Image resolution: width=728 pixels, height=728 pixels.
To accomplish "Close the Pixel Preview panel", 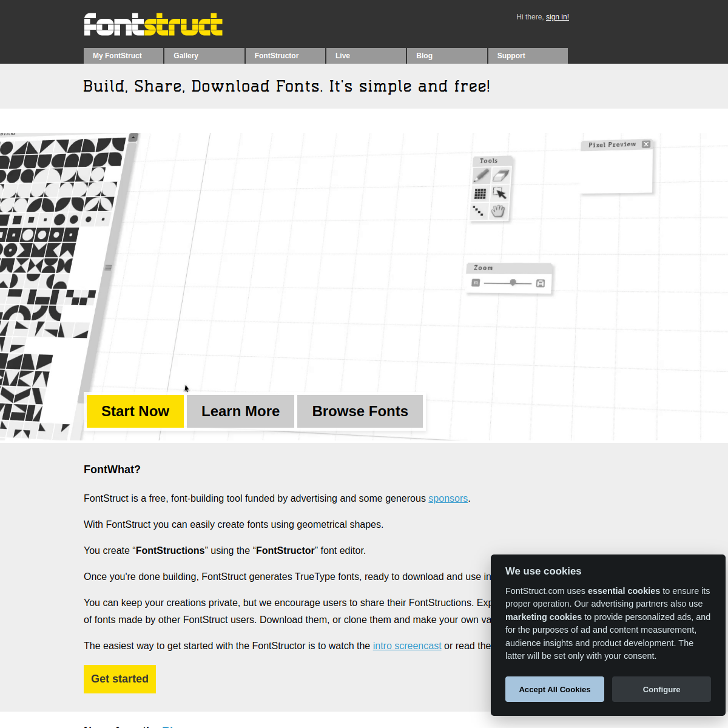I will 645,144.
